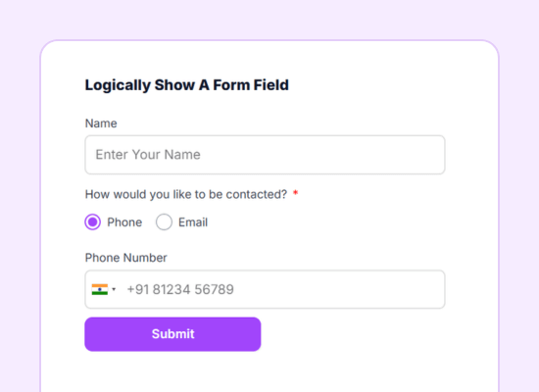Image resolution: width=539 pixels, height=392 pixels.
Task: Click the right end of the Name input
Action: coord(431,155)
